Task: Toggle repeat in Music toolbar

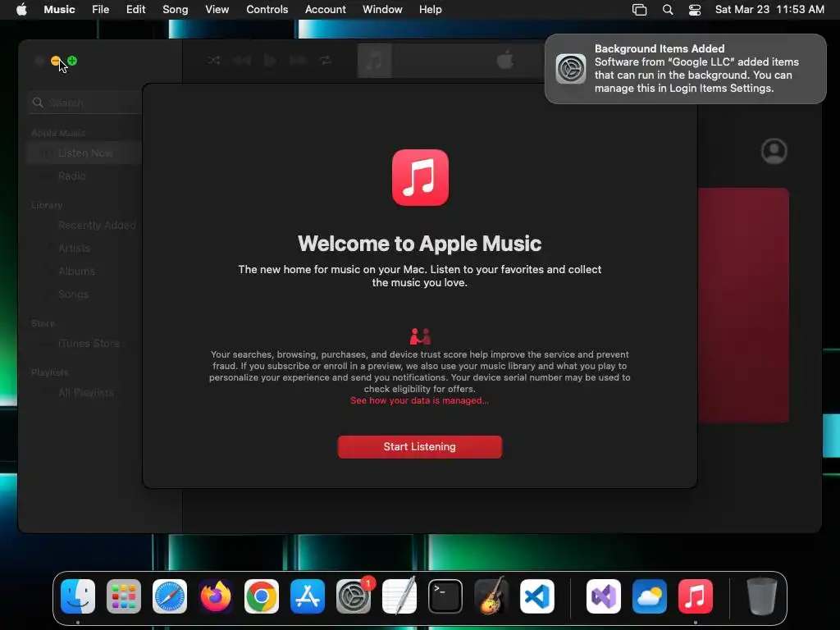Action: click(326, 60)
